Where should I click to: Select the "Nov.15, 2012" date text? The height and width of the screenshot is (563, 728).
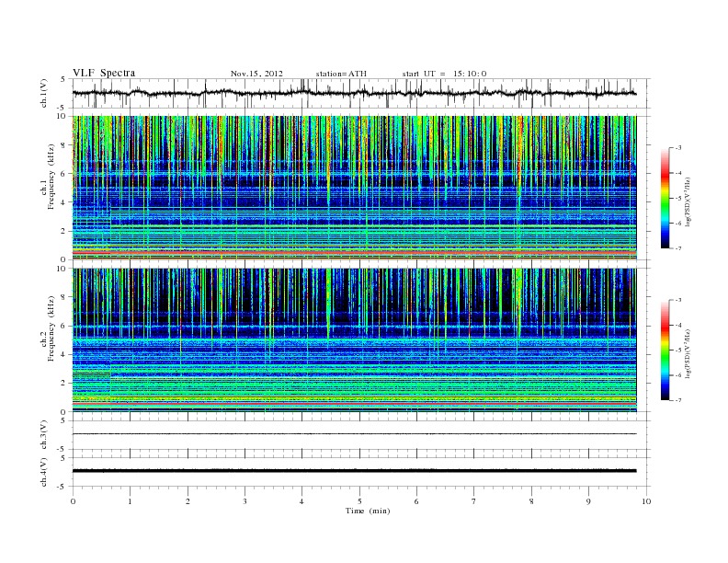256,74
